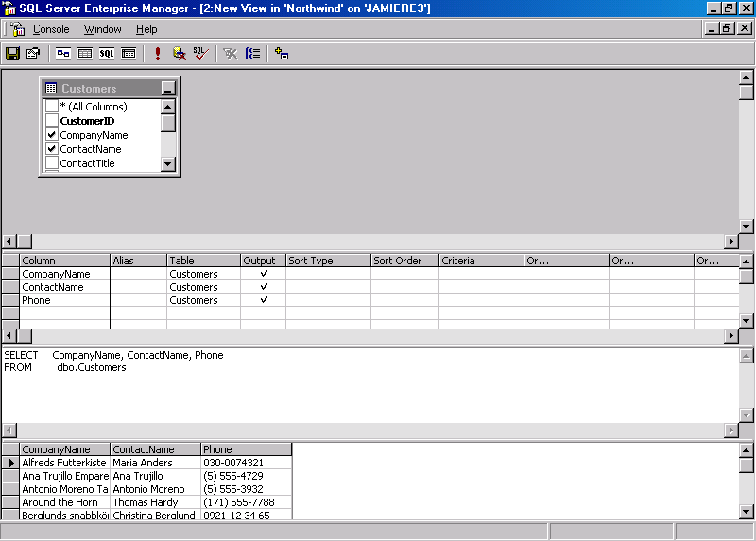Select the Phone column cell in grid pane
The image size is (756, 541).
point(64,300)
